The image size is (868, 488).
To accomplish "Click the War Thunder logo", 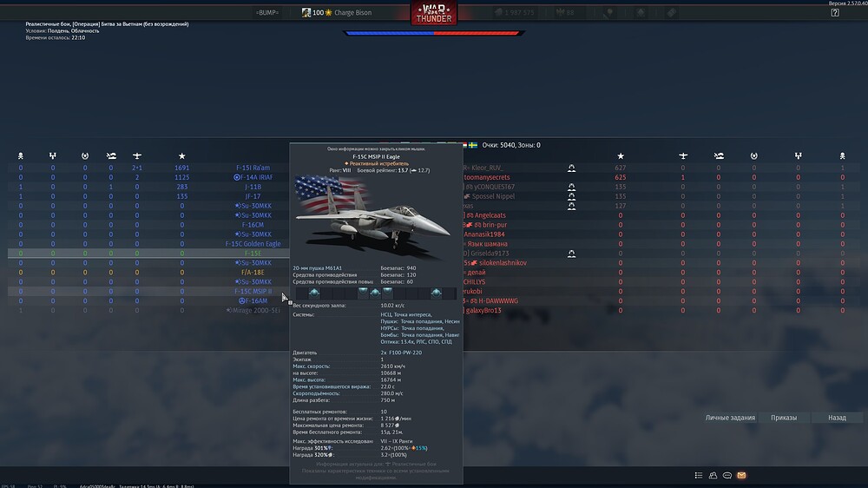I will [x=433, y=13].
